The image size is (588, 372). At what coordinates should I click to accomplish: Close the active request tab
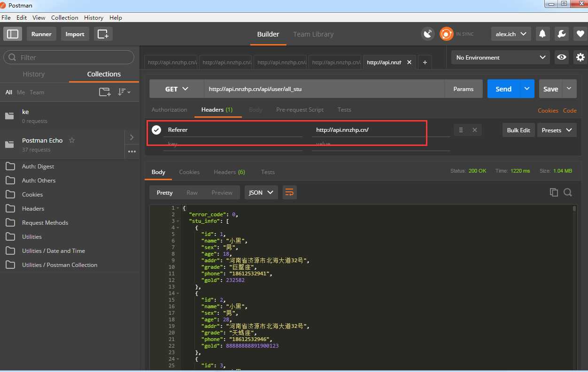click(x=409, y=62)
